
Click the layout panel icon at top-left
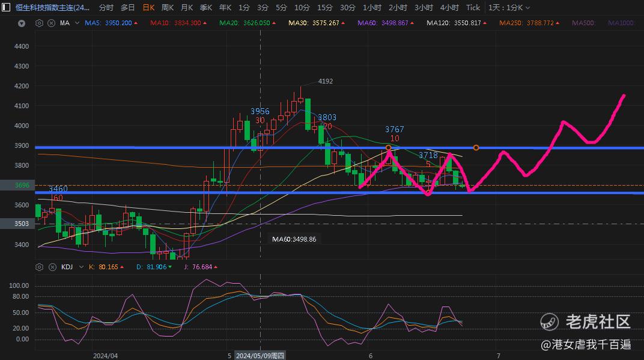click(6, 7)
